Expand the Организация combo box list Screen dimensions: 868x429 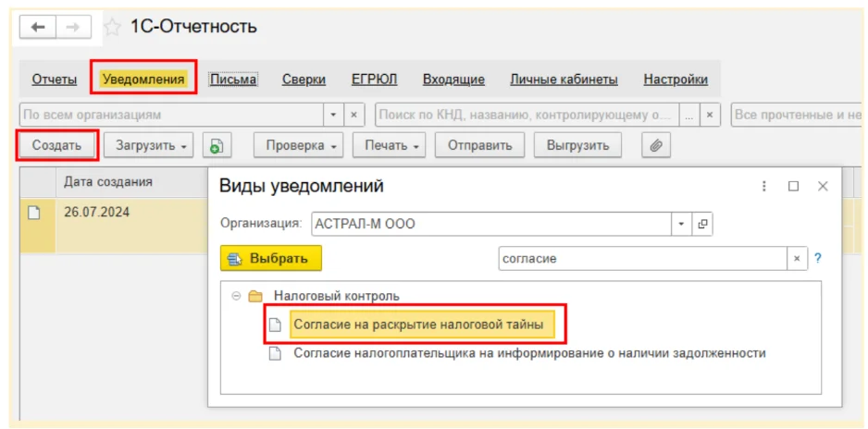pos(682,224)
